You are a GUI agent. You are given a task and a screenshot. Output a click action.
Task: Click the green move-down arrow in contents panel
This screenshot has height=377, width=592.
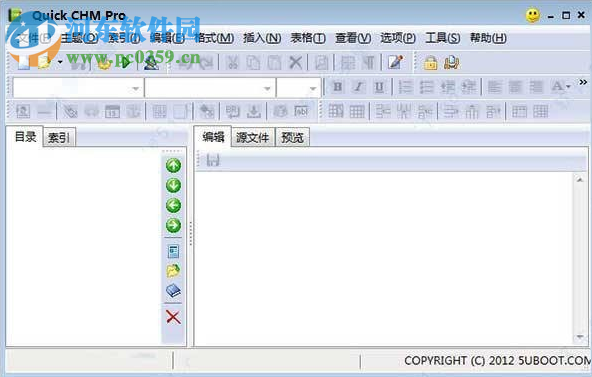coord(173,185)
